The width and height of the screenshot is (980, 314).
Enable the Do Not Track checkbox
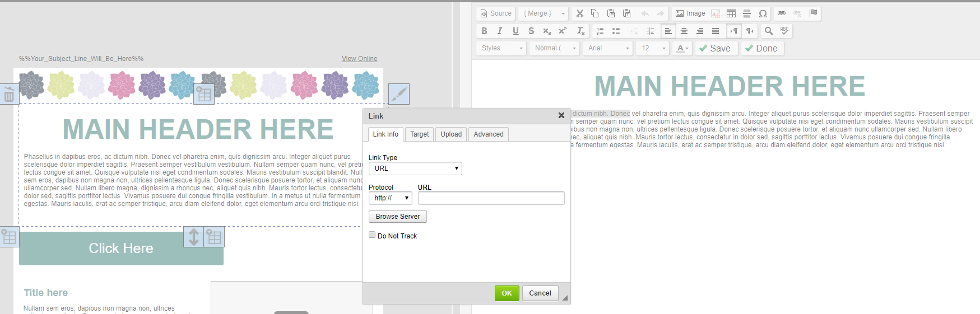[x=372, y=235]
